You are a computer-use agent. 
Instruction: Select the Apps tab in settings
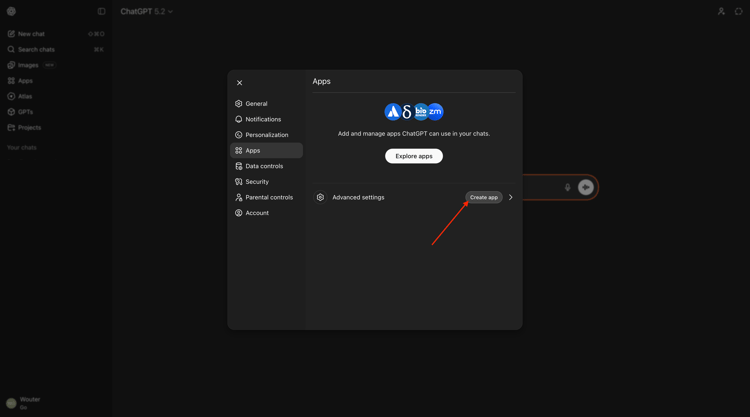[x=266, y=150]
